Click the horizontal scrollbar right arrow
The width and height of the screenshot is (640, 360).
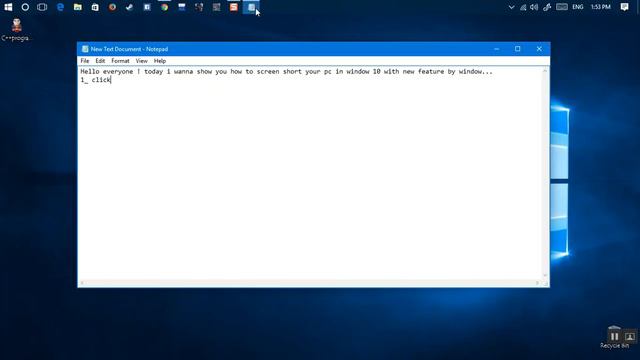pyautogui.click(x=538, y=283)
